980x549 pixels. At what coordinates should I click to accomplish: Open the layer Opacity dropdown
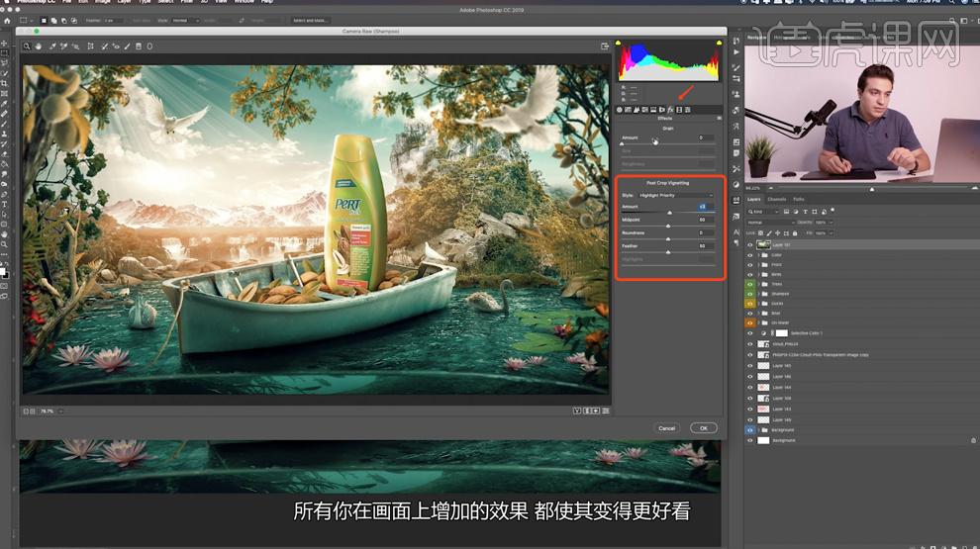(831, 223)
